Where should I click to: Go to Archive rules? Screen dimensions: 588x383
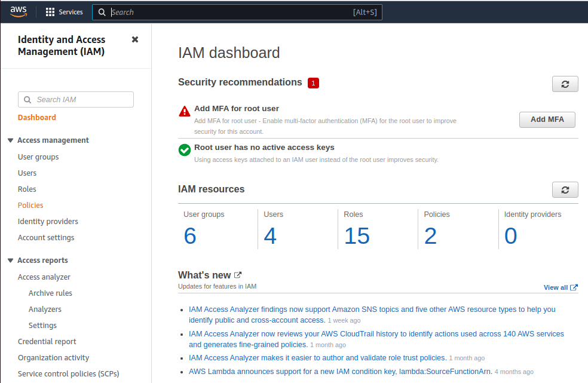pos(50,293)
